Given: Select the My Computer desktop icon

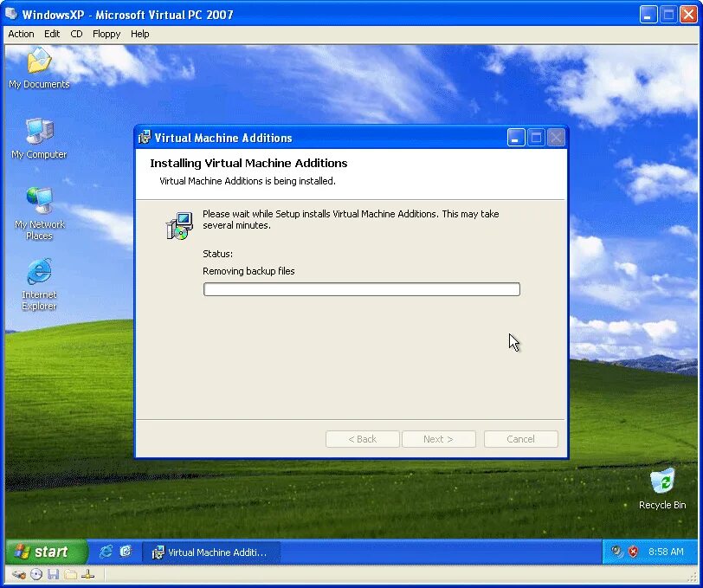Looking at the screenshot, I should [39, 139].
